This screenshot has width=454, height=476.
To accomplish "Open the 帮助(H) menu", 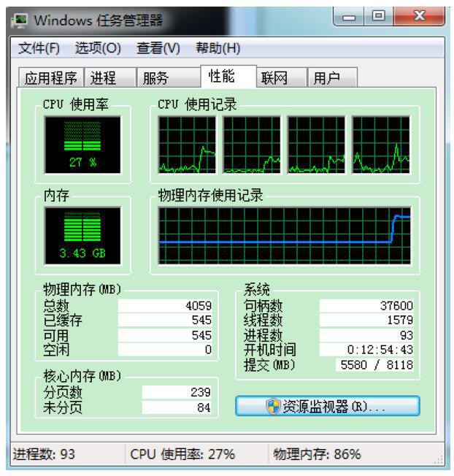I will point(218,48).
